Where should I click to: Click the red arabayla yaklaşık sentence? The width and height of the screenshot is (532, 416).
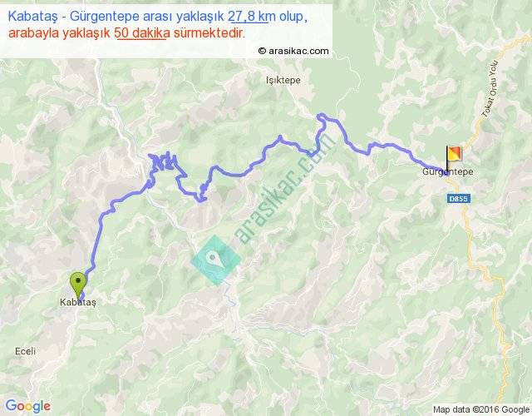click(126, 33)
